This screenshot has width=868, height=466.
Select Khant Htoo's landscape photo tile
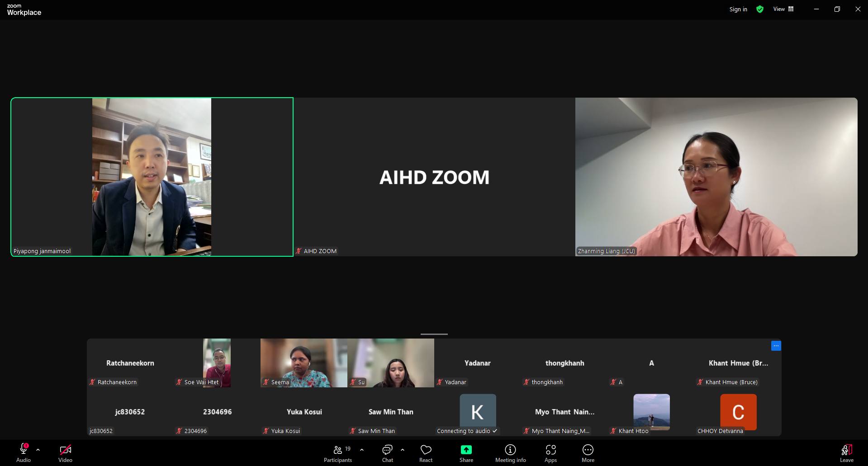click(x=651, y=412)
